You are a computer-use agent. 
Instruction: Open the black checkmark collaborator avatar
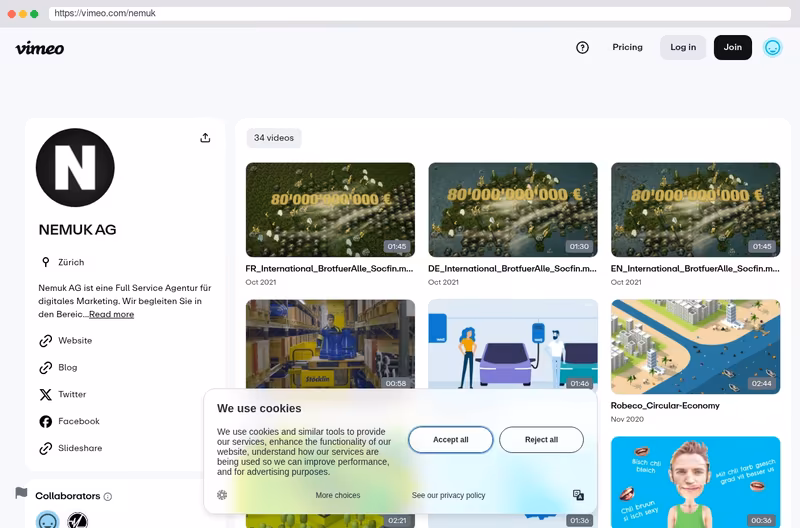78,520
